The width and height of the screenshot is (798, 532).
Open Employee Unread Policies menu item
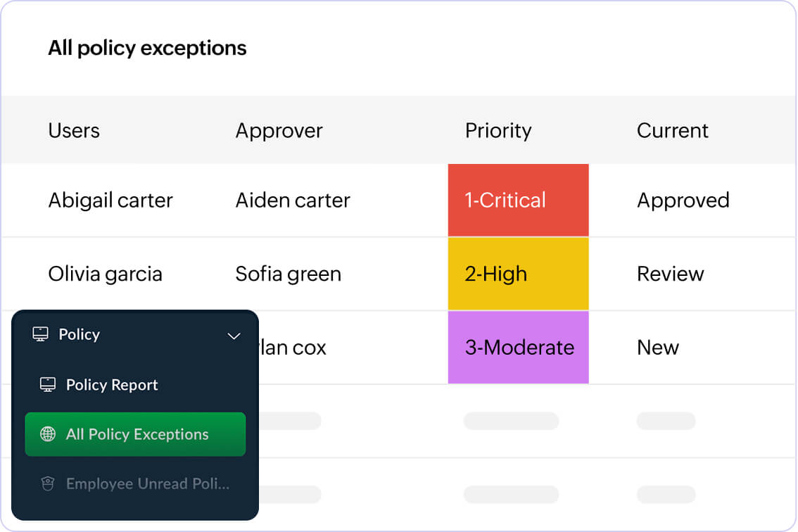point(147,484)
